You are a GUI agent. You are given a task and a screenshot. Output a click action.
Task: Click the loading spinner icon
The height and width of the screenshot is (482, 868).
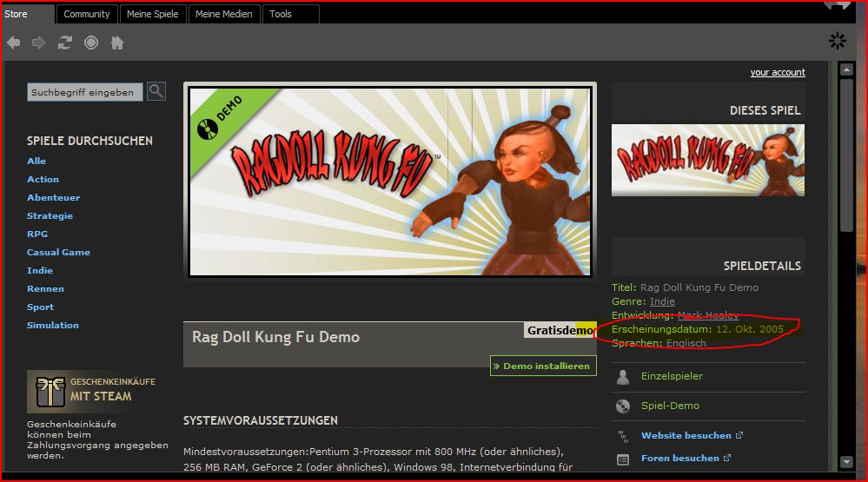click(x=837, y=41)
